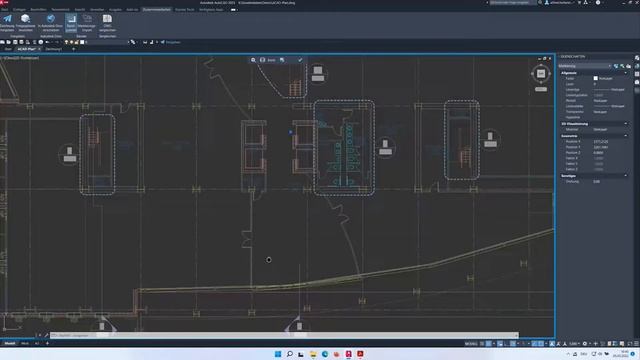The image size is (640, 360).
Task: Click the New drawing icon in quick access toolbar
Action: (x=2, y=42)
